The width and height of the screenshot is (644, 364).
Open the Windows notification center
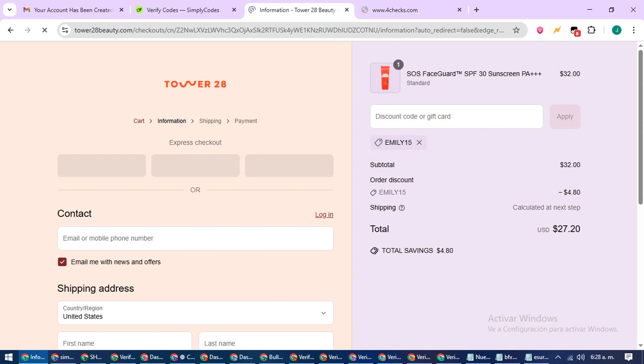pos(629,357)
